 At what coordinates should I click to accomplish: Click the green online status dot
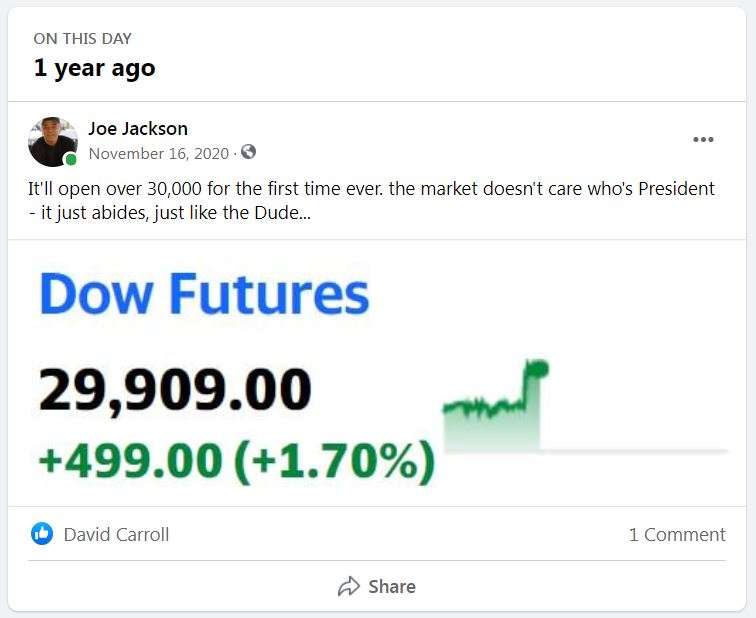[x=71, y=160]
